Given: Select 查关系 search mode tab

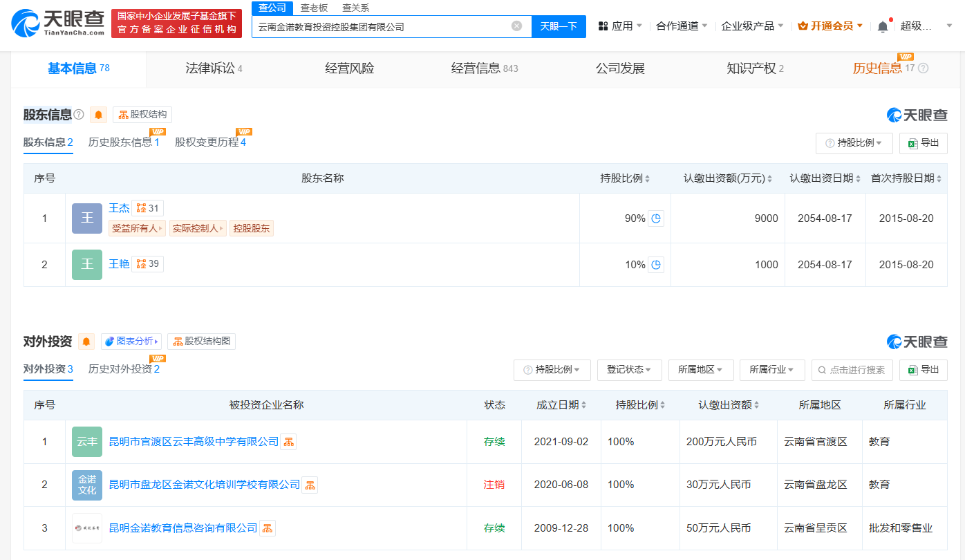Looking at the screenshot, I should click(x=355, y=8).
